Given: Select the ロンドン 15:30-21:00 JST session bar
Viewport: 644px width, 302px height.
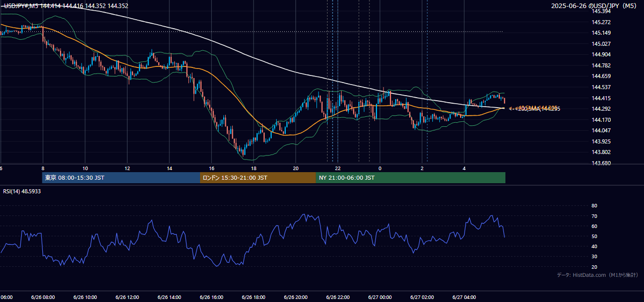Looking at the screenshot, I should (258, 178).
